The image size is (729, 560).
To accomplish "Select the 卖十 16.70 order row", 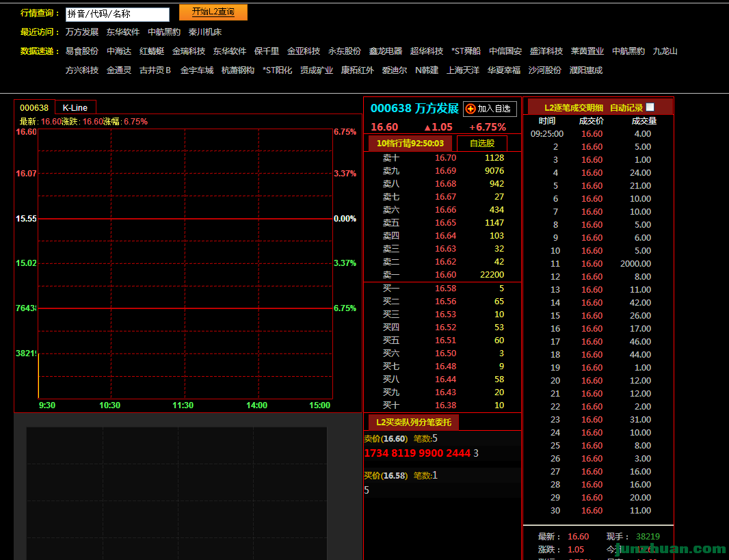I will [443, 157].
